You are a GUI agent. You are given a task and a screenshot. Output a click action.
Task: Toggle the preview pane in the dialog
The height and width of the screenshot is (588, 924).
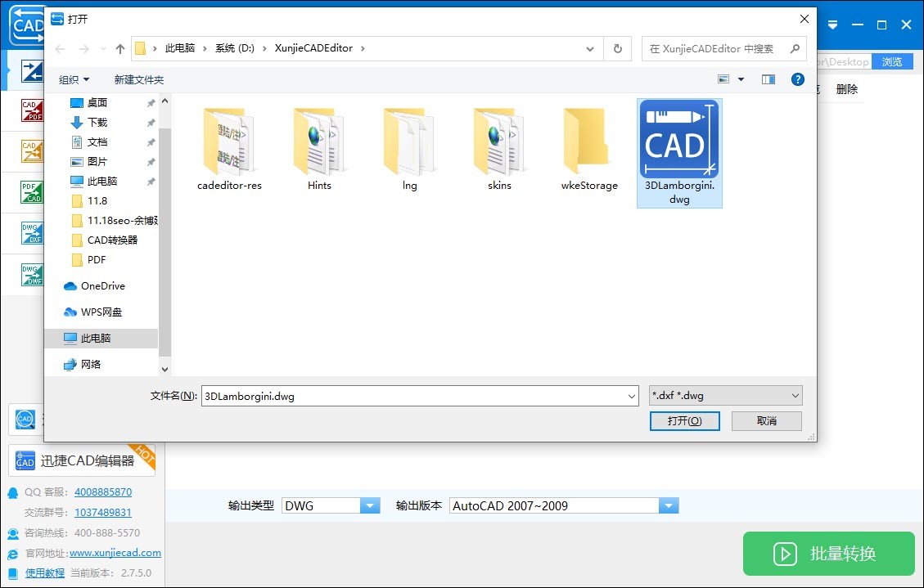point(768,79)
